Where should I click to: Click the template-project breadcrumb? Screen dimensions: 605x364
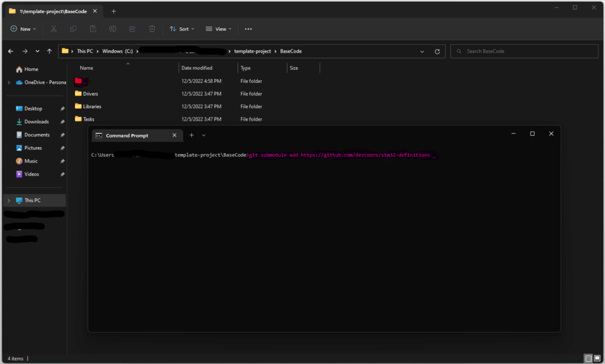tap(252, 51)
